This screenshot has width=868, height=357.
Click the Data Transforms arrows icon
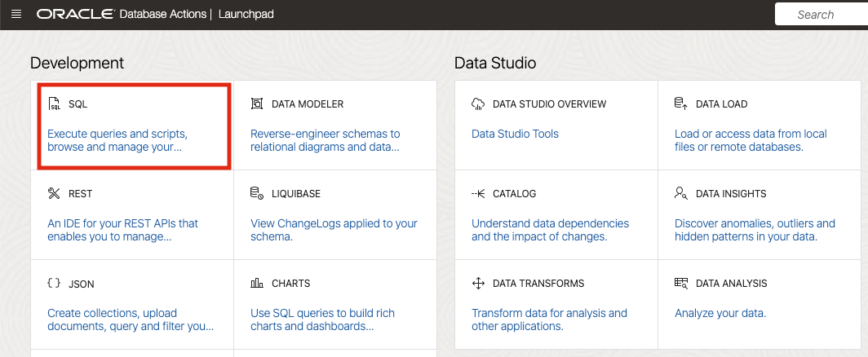click(x=479, y=284)
